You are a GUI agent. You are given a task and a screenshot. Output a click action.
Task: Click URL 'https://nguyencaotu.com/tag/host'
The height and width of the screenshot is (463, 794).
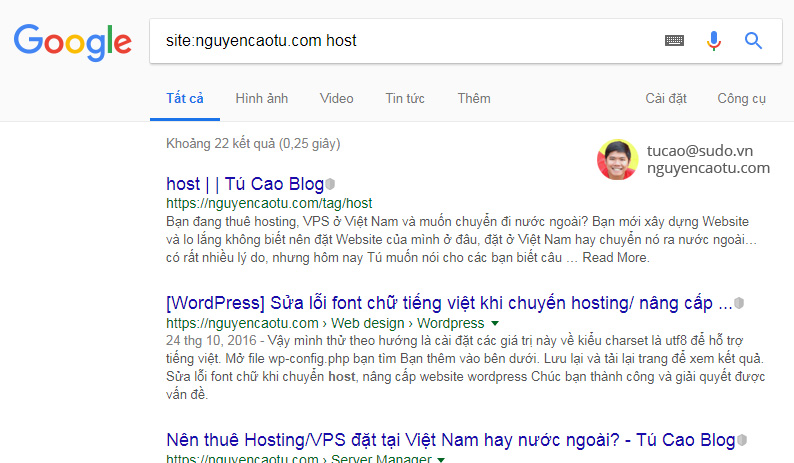coord(269,203)
